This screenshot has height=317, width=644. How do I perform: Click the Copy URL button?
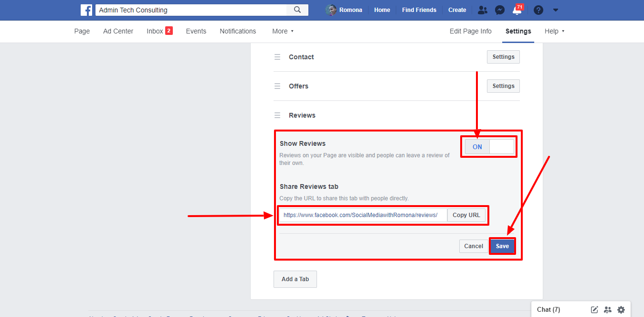click(x=466, y=215)
